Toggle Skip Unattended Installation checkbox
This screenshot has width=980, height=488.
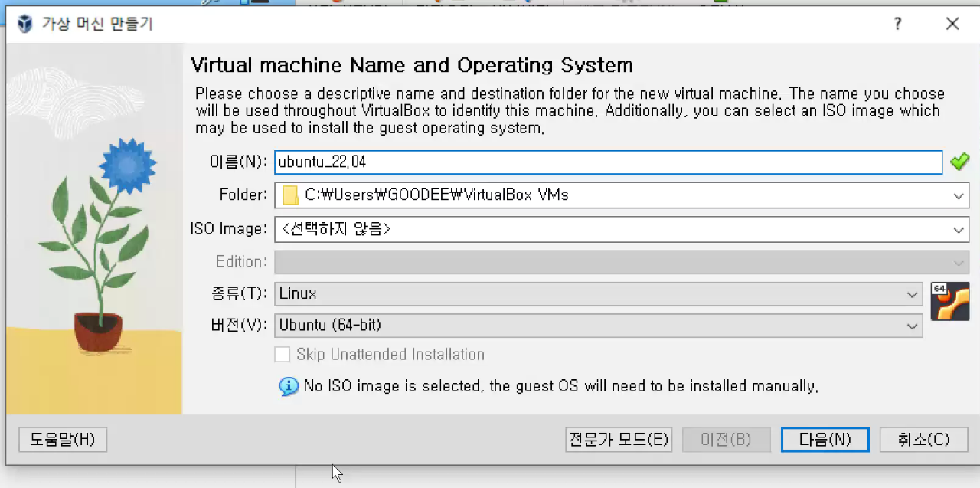pos(283,355)
